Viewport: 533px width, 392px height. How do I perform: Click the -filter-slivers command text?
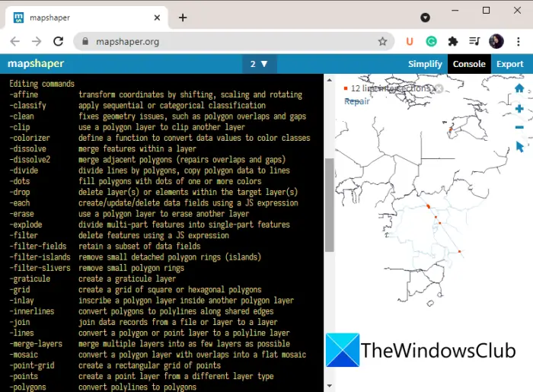40,268
